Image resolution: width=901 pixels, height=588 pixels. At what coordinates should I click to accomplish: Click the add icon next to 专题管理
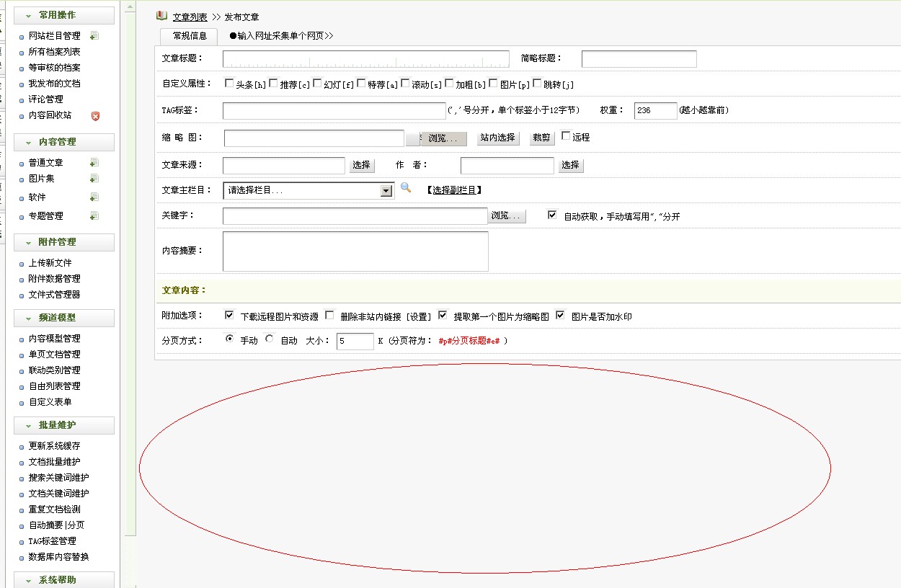(94, 216)
